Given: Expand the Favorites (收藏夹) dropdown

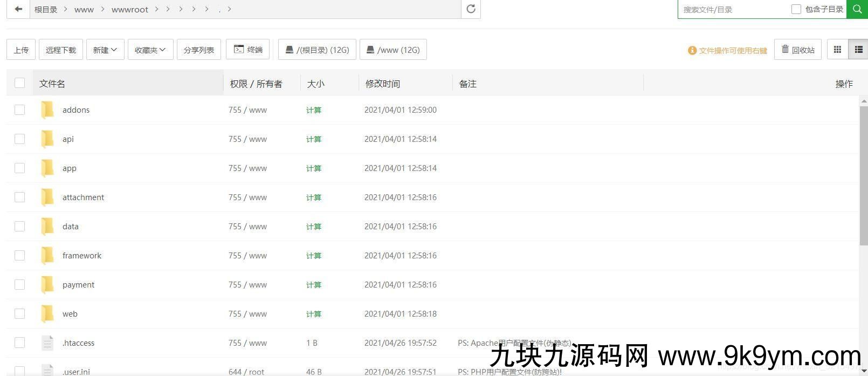Looking at the screenshot, I should [x=150, y=50].
